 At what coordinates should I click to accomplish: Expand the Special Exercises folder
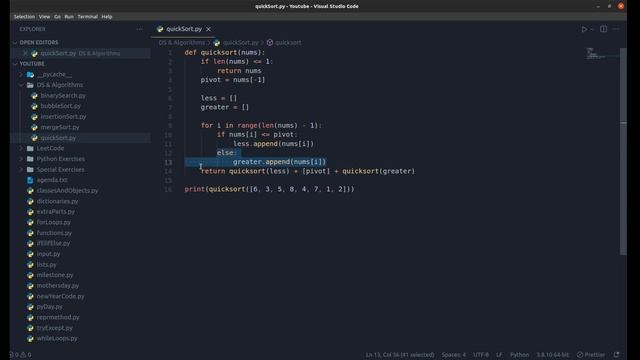[x=60, y=169]
